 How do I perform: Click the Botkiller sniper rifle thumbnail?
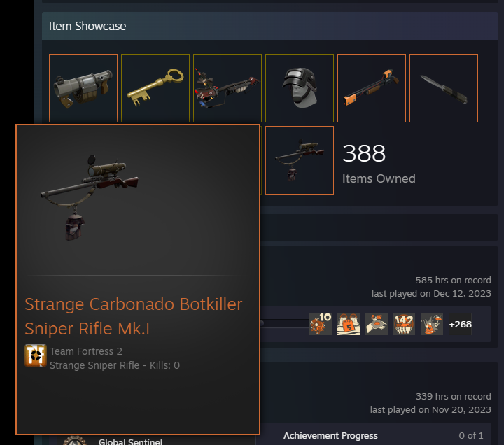(x=300, y=160)
